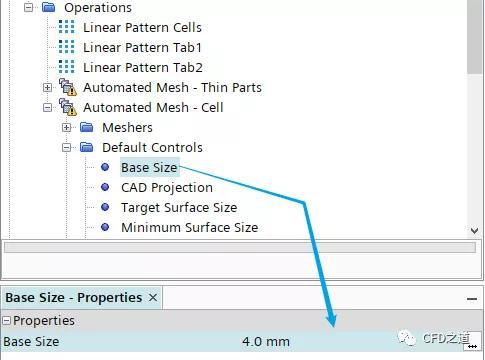The height and width of the screenshot is (360, 485).
Task: Click the Automated Mesh - Cell warning icon
Action: pos(68,107)
